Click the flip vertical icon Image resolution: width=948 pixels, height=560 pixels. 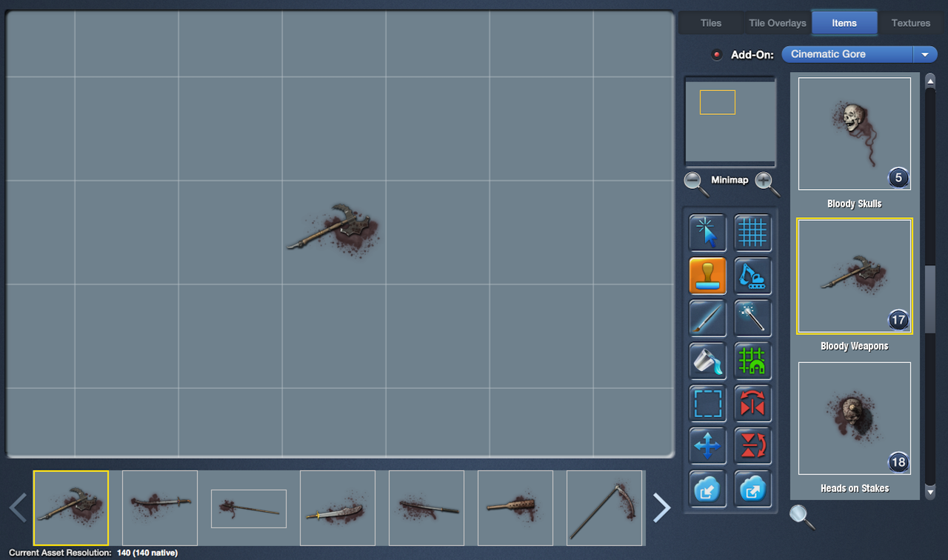point(752,446)
